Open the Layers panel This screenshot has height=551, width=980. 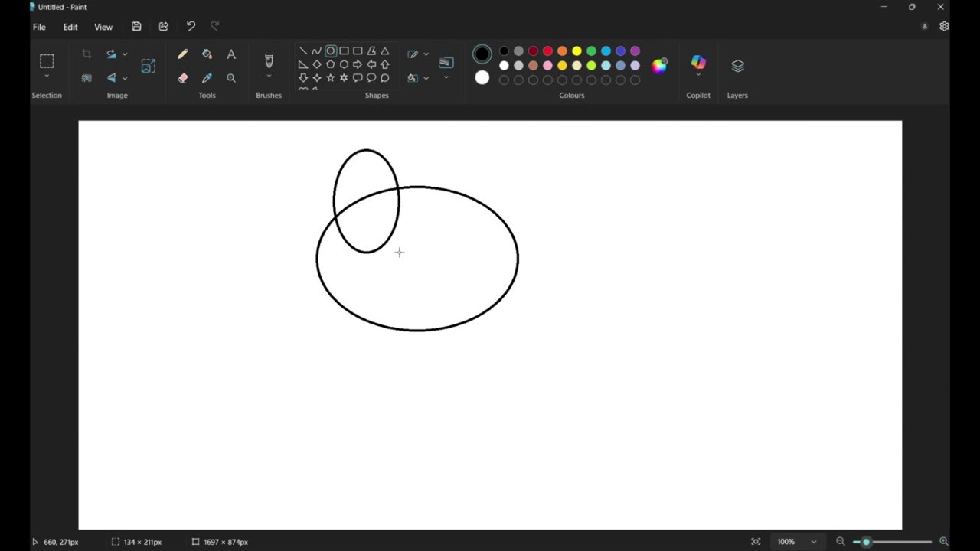click(x=737, y=66)
